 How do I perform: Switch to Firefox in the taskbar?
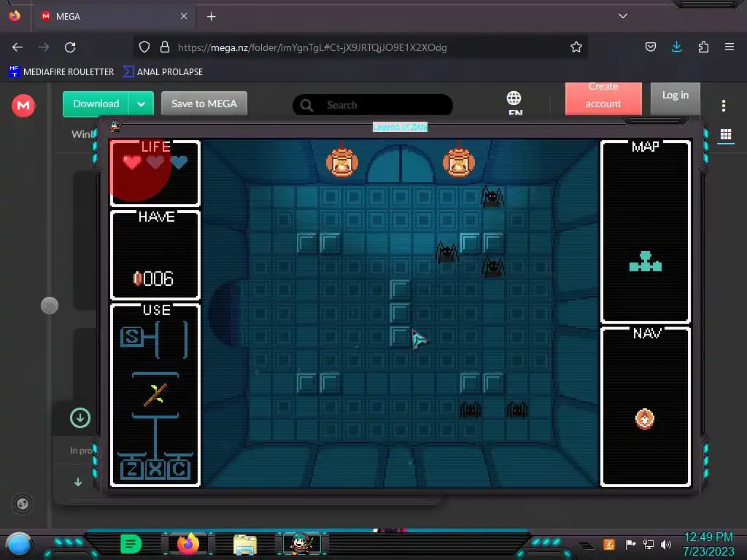point(187,544)
